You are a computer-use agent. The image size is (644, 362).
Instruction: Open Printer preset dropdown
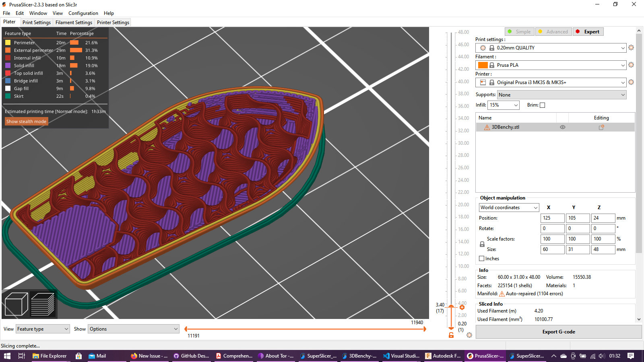point(551,82)
